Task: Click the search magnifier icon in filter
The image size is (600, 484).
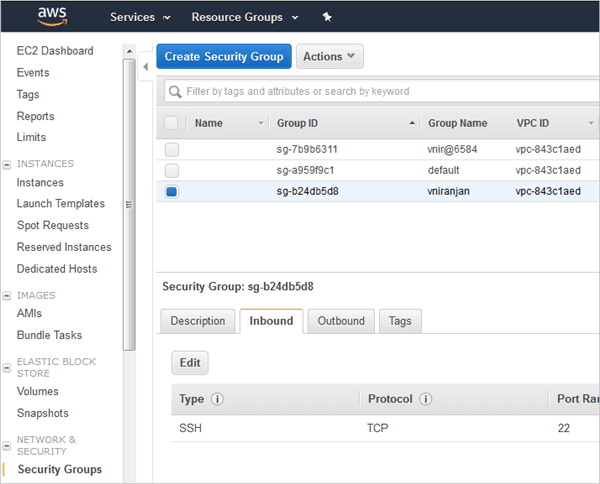Action: (176, 91)
